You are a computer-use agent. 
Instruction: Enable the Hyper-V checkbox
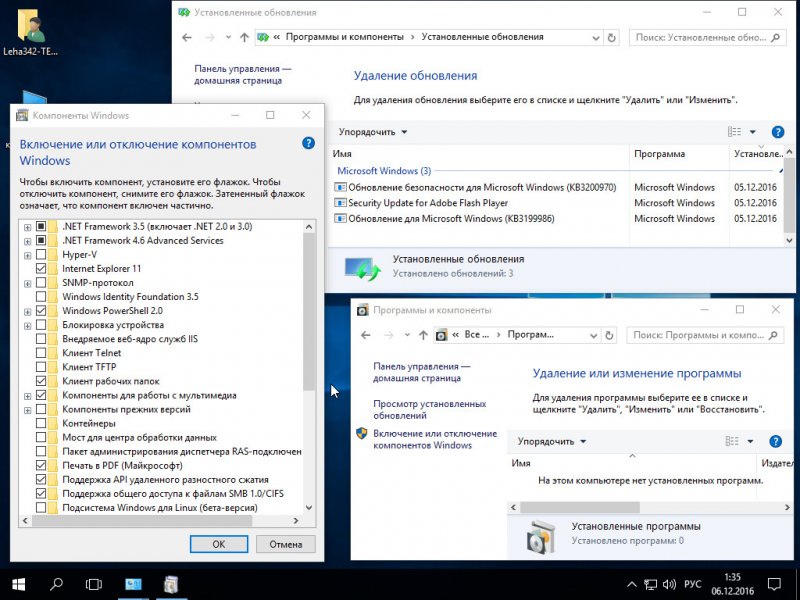coord(41,255)
